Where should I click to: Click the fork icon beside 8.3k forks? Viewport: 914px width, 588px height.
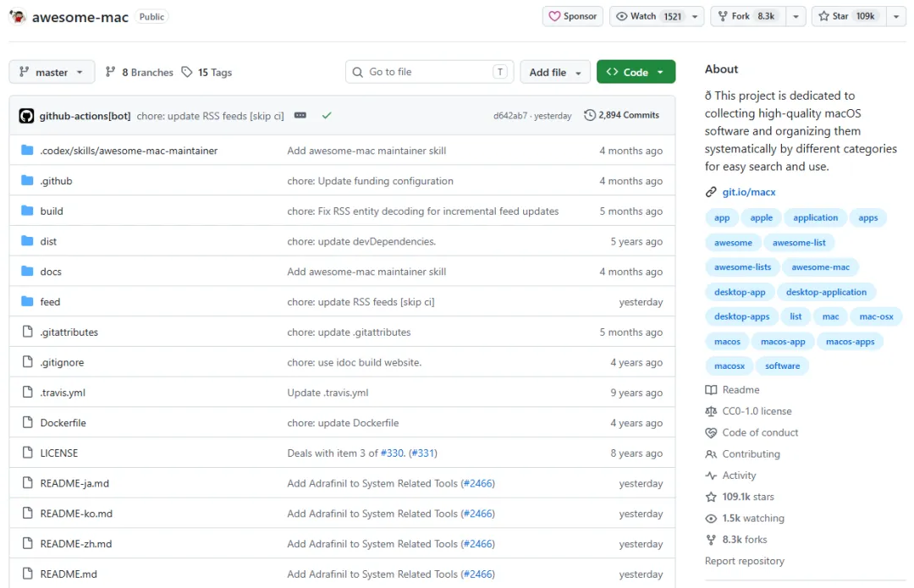(x=711, y=540)
